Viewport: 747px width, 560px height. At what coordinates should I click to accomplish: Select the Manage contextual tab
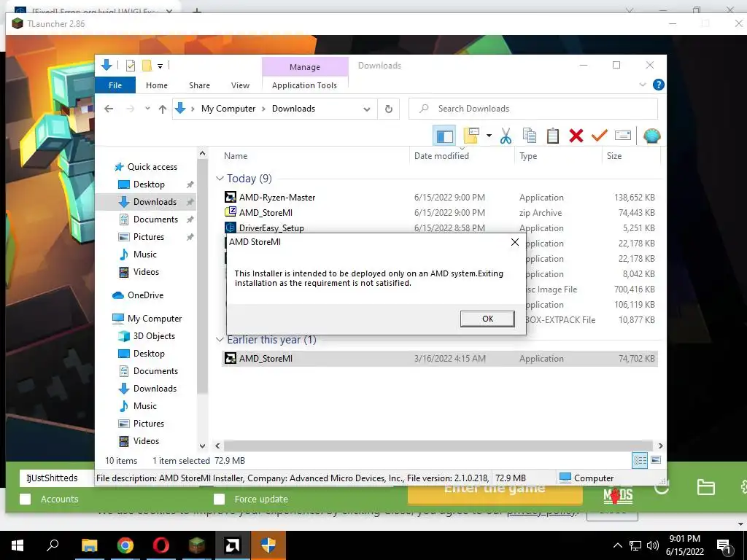(305, 67)
